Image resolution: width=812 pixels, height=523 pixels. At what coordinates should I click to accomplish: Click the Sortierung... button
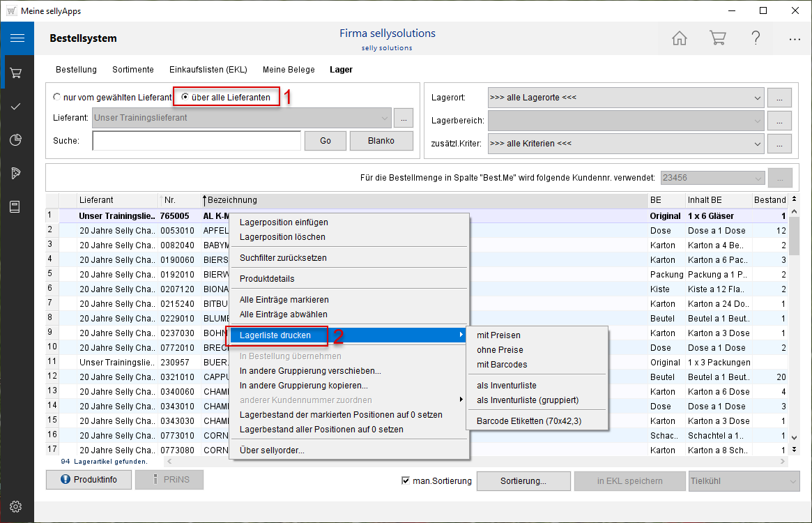(523, 480)
